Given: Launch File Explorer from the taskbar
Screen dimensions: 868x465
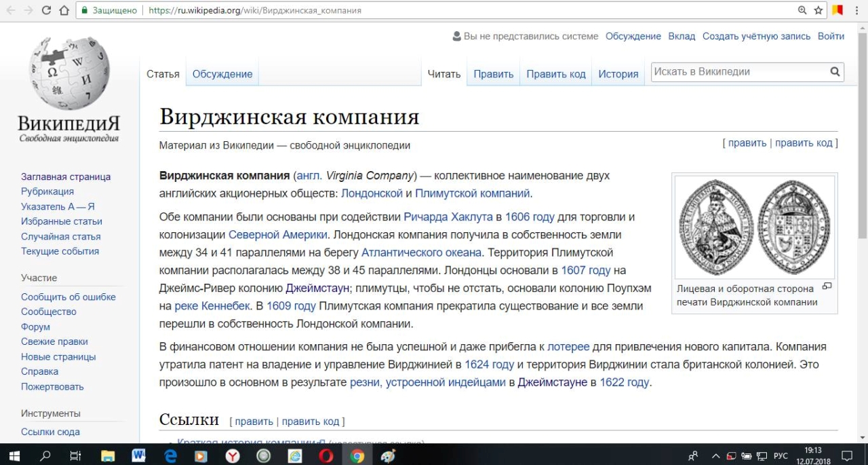Looking at the screenshot, I should pos(108,455).
